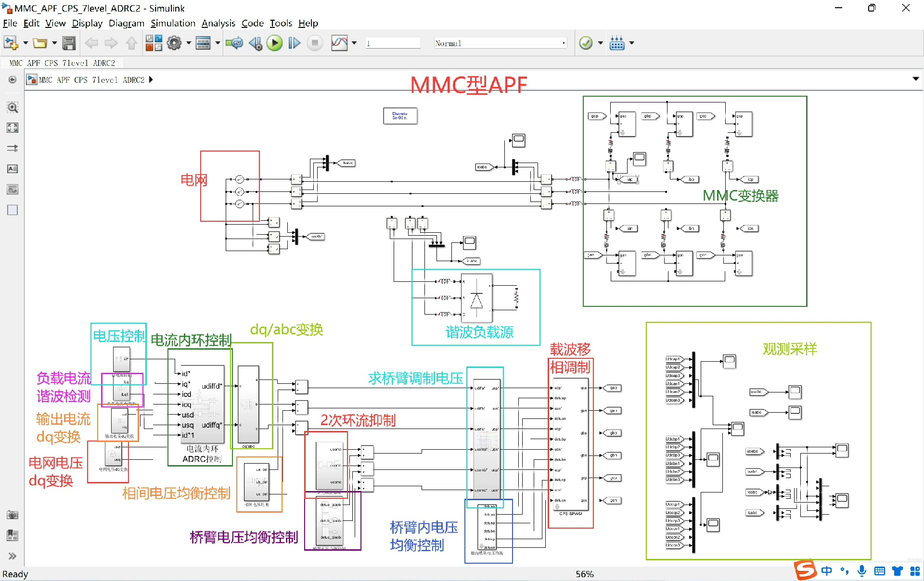Screen dimensions: 924x581
Task: Expand the MMC APF CPS 71evel ADRC2 breadcrumb arrow
Action: (151, 80)
